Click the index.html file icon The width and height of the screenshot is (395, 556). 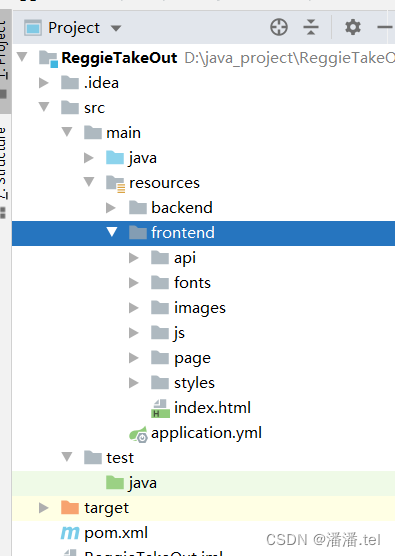(161, 408)
